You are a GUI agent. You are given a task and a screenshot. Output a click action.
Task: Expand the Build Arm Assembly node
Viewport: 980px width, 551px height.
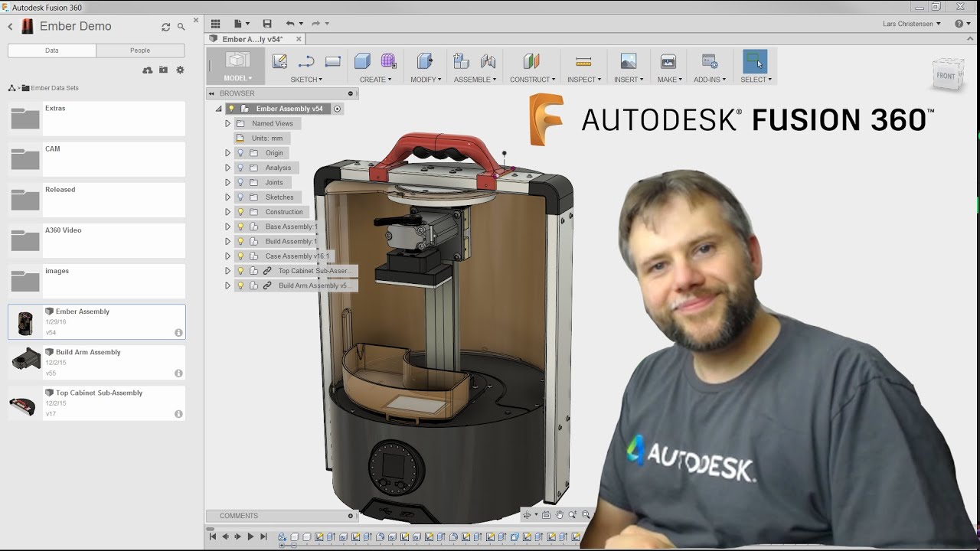point(227,285)
